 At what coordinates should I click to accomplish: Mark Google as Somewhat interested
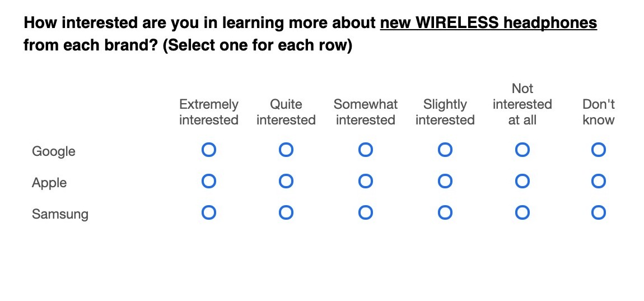[x=366, y=150]
